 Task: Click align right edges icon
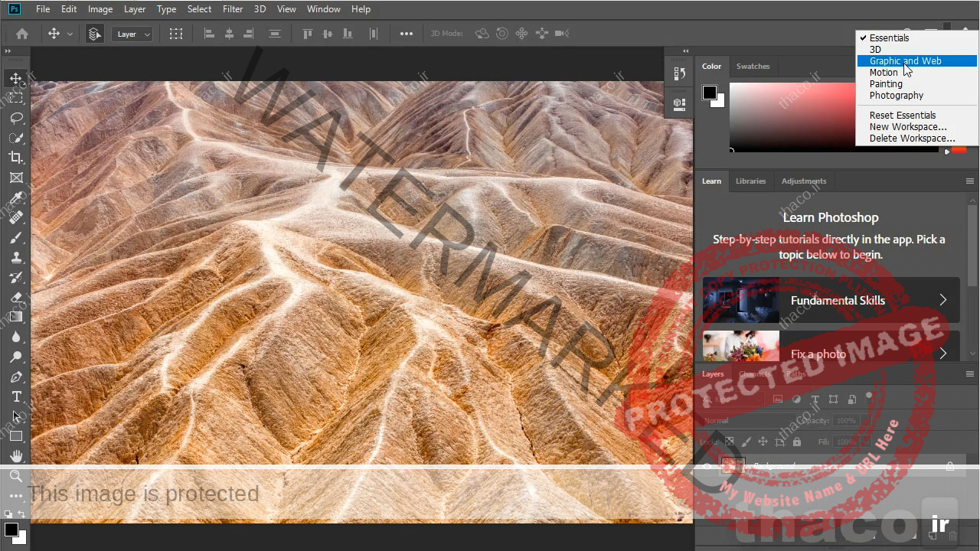248,34
